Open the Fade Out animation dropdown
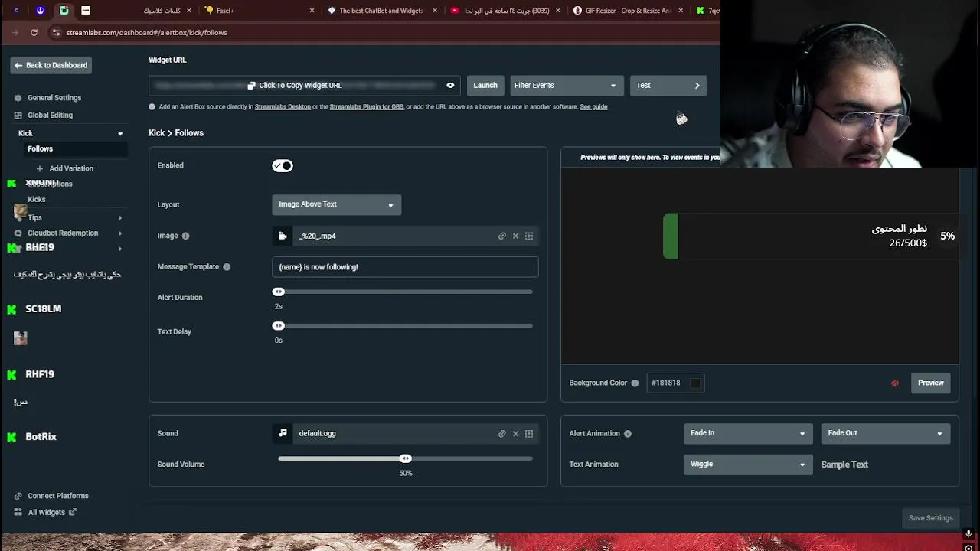The height and width of the screenshot is (551, 980). pos(886,433)
